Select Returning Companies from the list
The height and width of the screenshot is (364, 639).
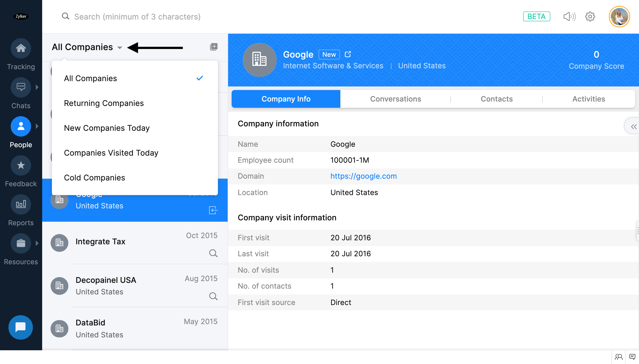coord(104,103)
